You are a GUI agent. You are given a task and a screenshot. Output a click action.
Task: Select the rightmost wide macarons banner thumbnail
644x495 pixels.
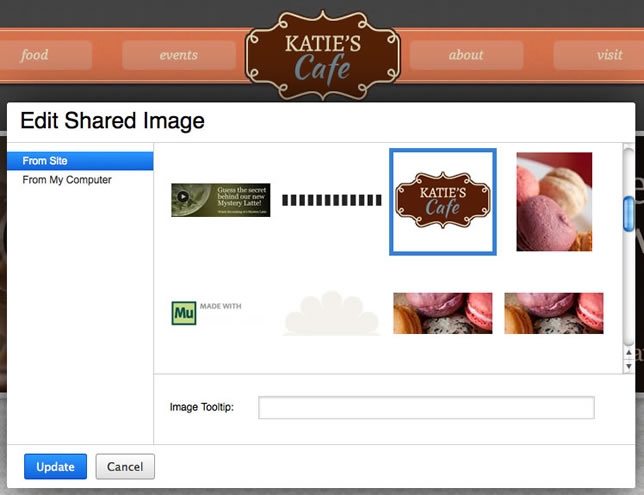click(554, 313)
